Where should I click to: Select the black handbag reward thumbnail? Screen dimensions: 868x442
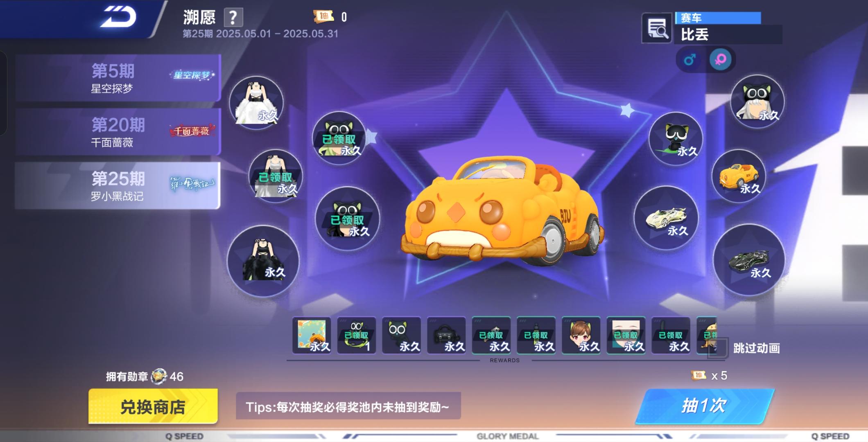pyautogui.click(x=446, y=335)
